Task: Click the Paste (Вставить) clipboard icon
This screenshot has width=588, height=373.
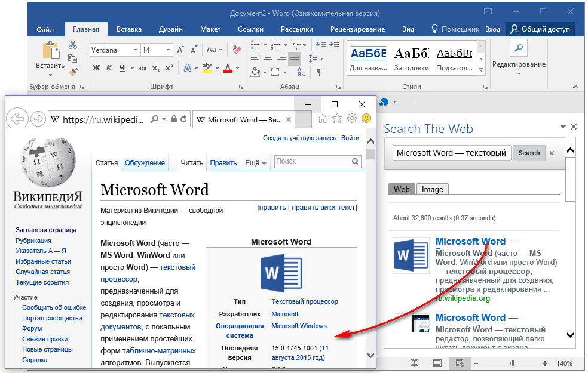Action: coord(50,51)
